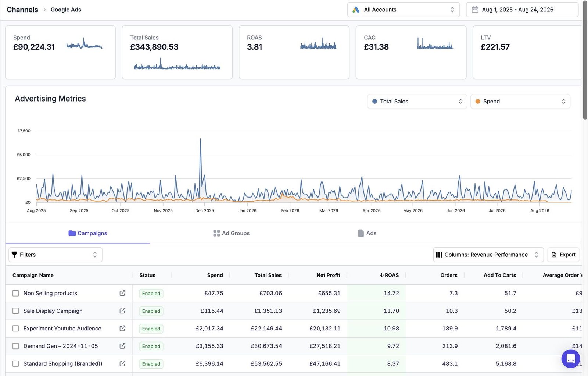Click the ROAS sort arrow icon
This screenshot has height=376, width=588.
[382, 275]
